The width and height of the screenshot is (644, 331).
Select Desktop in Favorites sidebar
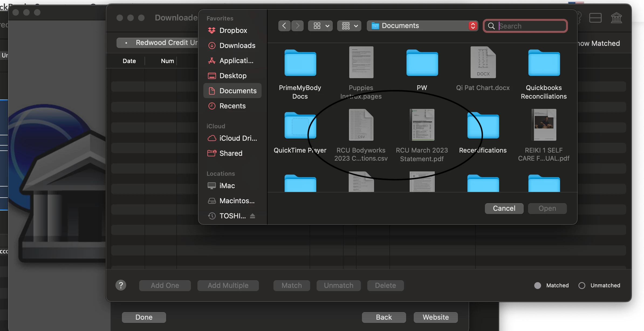(232, 76)
